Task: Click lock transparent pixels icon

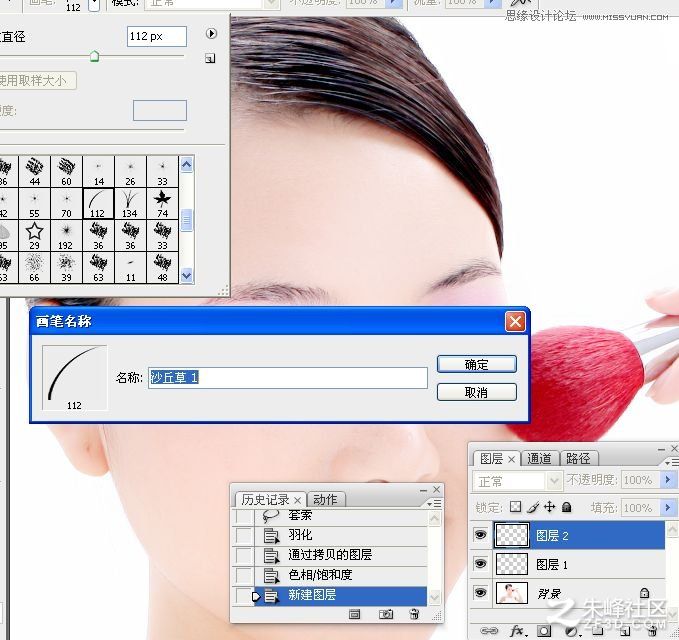Action: pyautogui.click(x=515, y=507)
